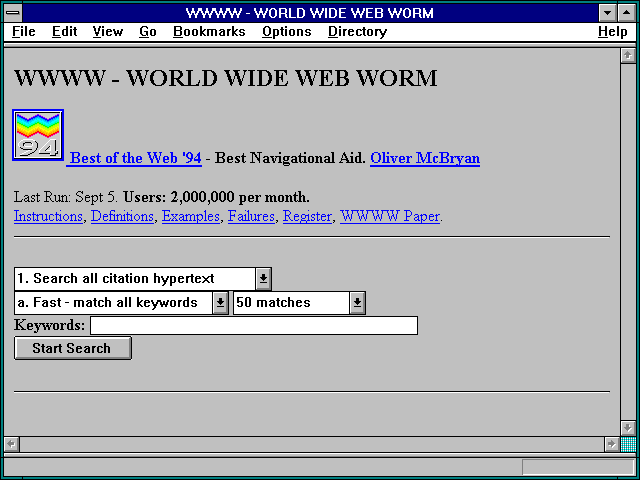
Task: Click the 'Users: 2,000,000 per month.' text
Action: coord(216,197)
